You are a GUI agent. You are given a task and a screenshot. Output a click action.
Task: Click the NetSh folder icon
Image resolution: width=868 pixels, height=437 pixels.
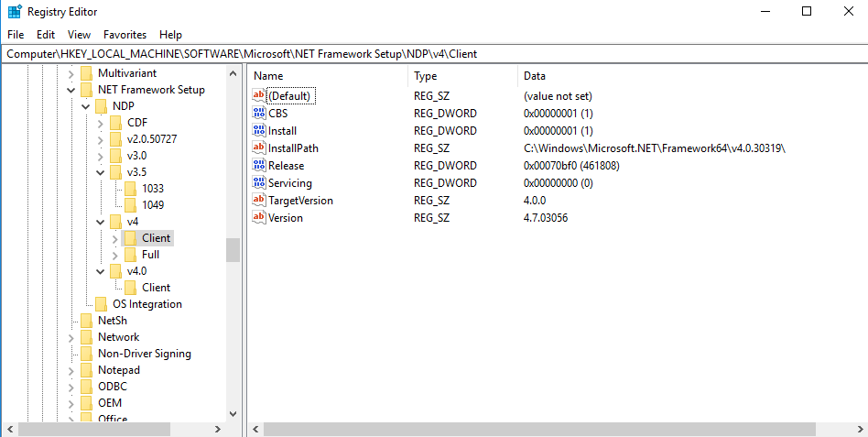point(86,320)
